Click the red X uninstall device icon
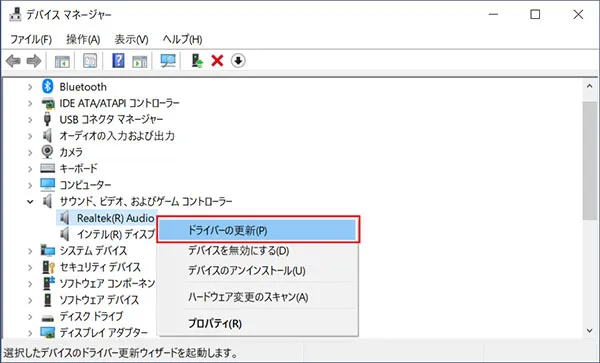 point(217,61)
